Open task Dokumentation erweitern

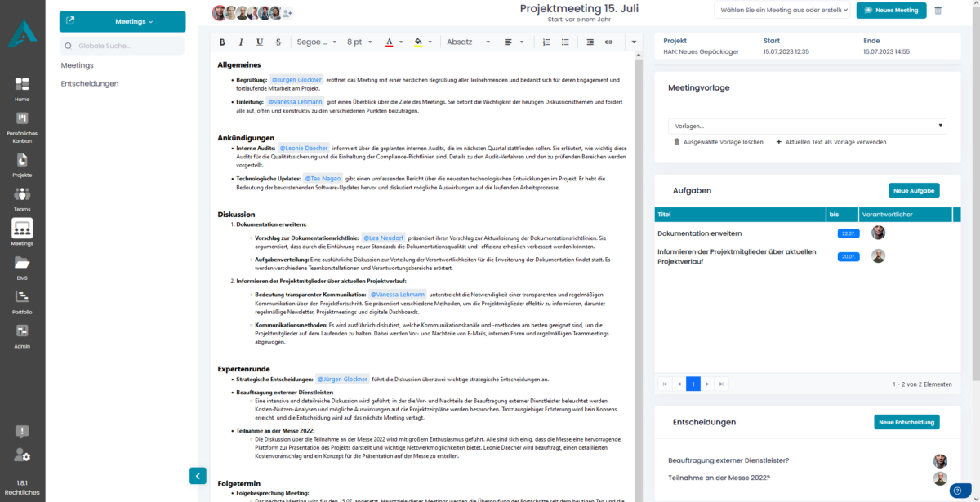[700, 233]
